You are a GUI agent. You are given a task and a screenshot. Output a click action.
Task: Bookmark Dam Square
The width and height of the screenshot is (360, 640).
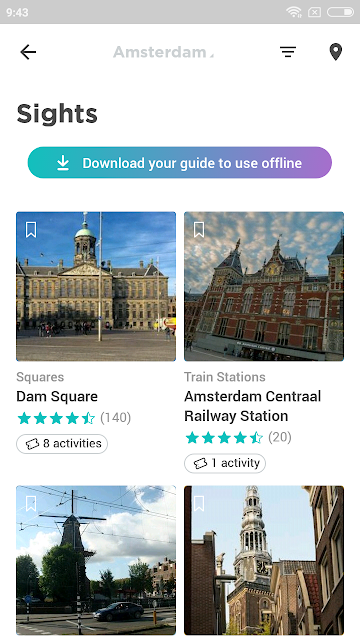point(31,230)
